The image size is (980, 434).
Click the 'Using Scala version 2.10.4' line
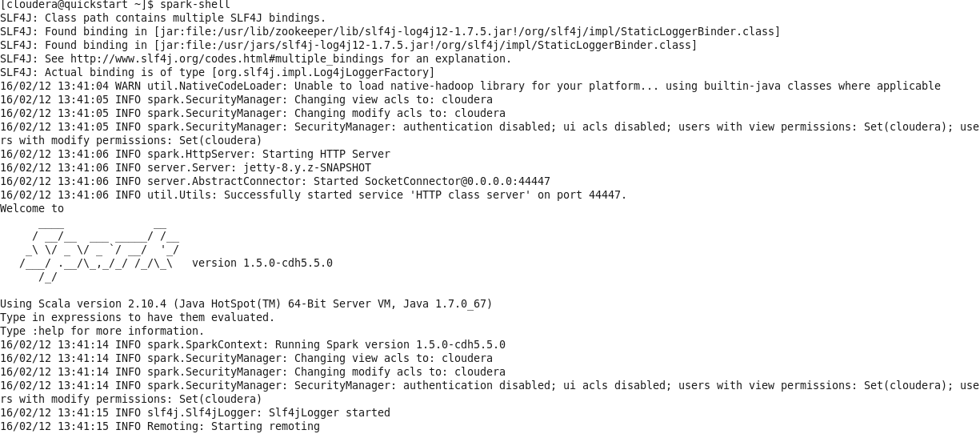coord(246,304)
